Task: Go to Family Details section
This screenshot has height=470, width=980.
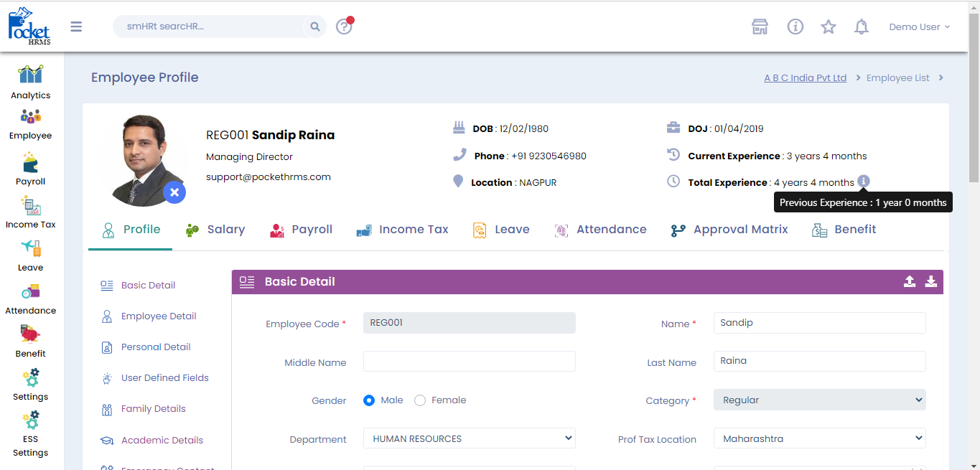Action: click(153, 409)
